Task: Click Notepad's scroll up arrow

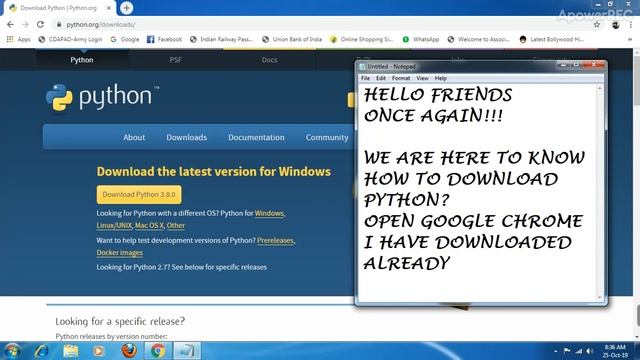Action: coord(600,88)
